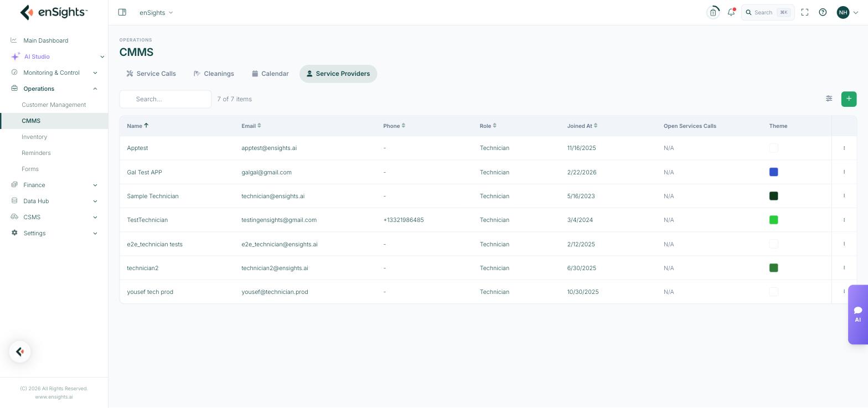The height and width of the screenshot is (408, 868).
Task: Open row actions menu for Apptest
Action: point(844,148)
